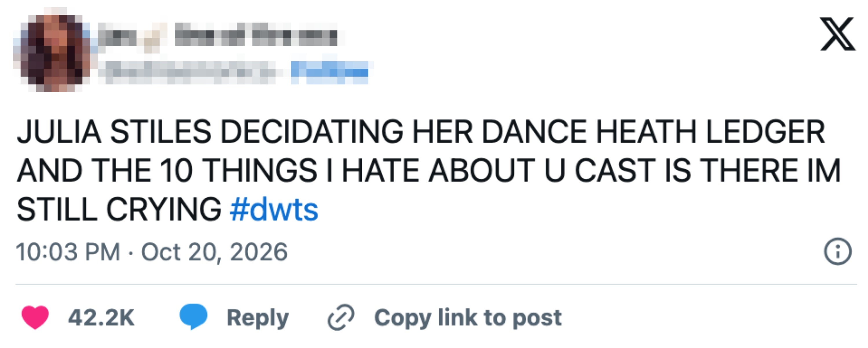Like the post with the pink heart

35,317
